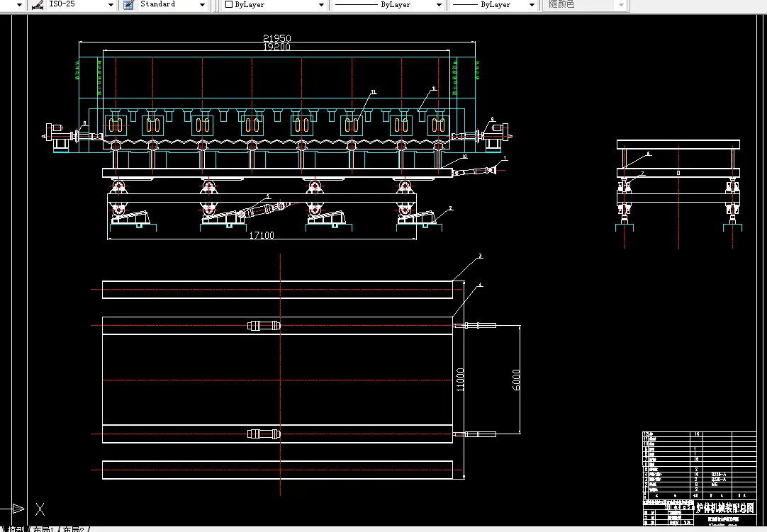Select the title text 炉体机械装配总图
The image size is (767, 532).
725,508
